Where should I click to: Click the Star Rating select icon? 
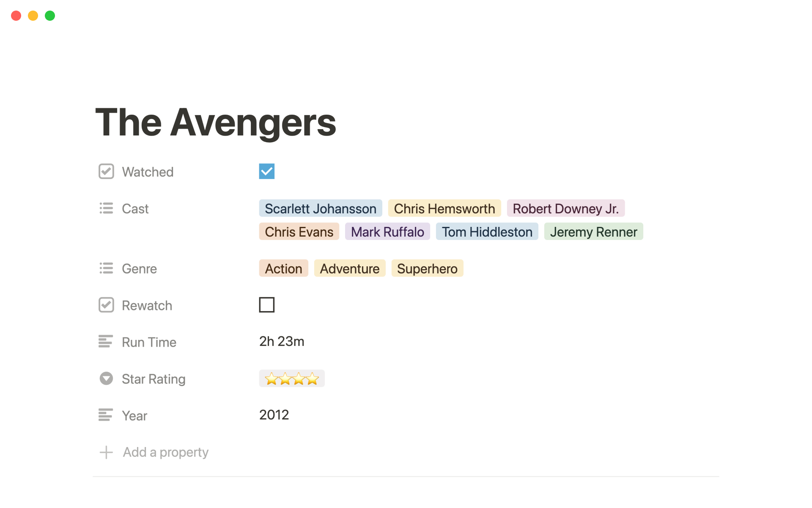pyautogui.click(x=106, y=378)
